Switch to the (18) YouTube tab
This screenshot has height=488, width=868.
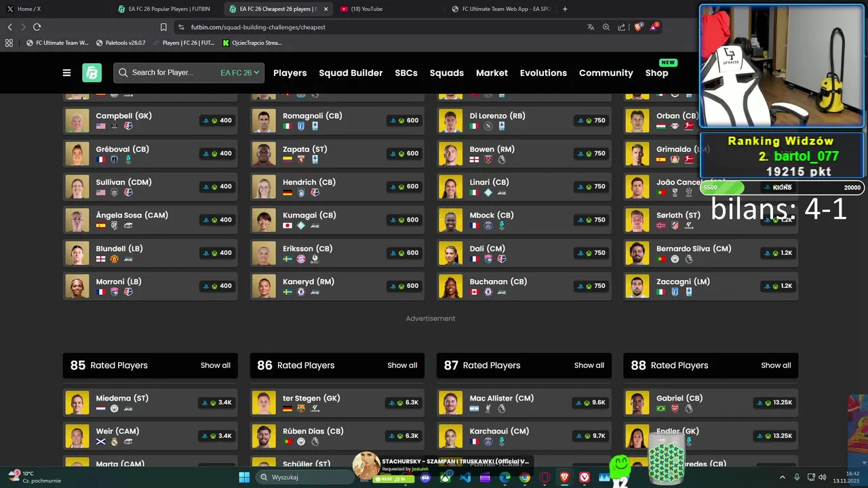point(389,9)
